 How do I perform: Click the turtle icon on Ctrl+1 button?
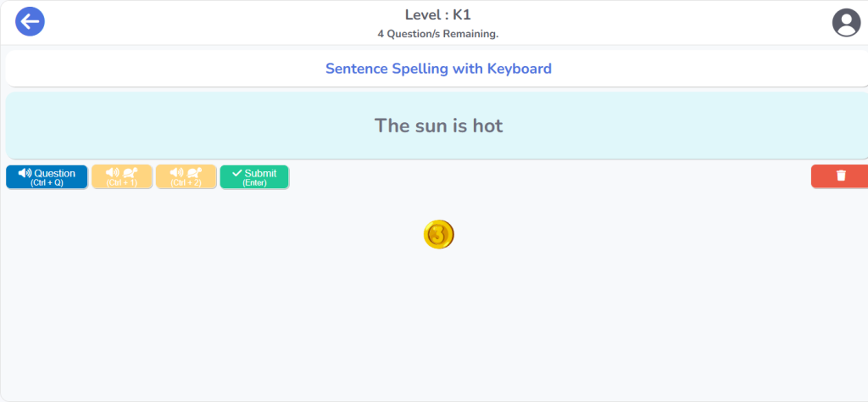pos(130,173)
